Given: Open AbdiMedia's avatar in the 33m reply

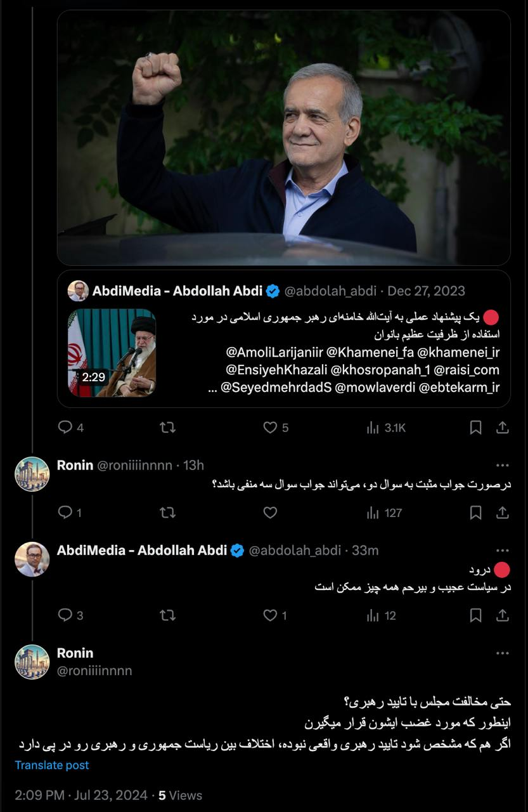Looking at the screenshot, I should [x=32, y=559].
